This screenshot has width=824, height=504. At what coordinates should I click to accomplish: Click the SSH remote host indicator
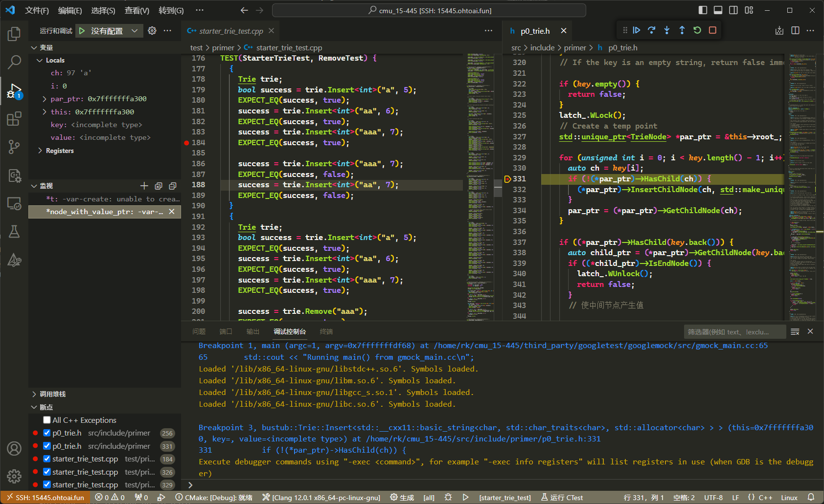46,498
